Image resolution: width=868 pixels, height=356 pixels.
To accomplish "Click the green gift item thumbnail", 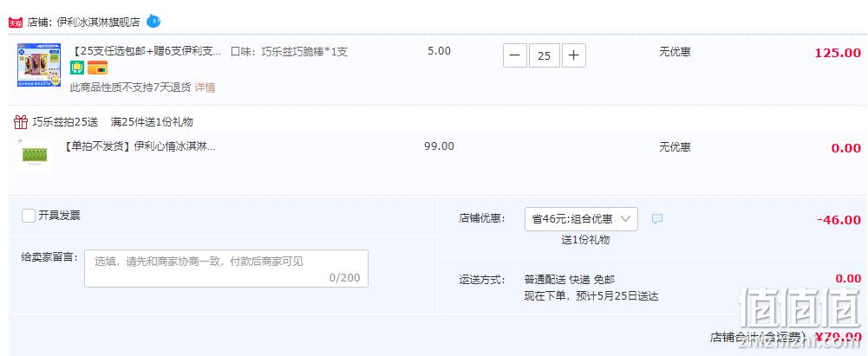I will [36, 155].
